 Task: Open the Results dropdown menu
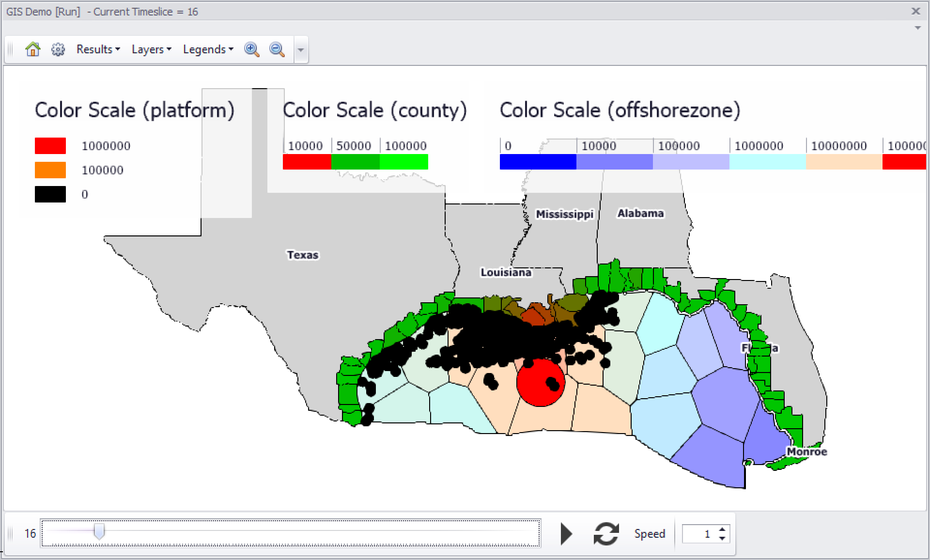point(98,49)
